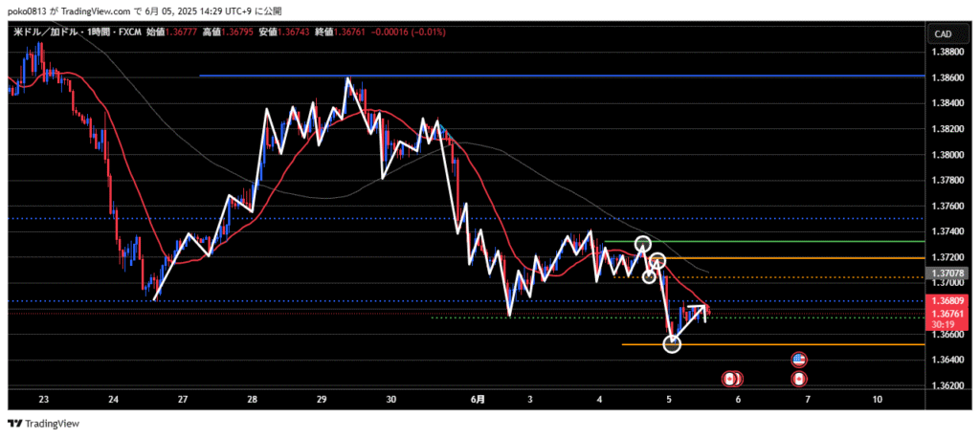Viewport: 980px width, 437px height.
Task: Click the US flag economic event icon
Action: 800,360
